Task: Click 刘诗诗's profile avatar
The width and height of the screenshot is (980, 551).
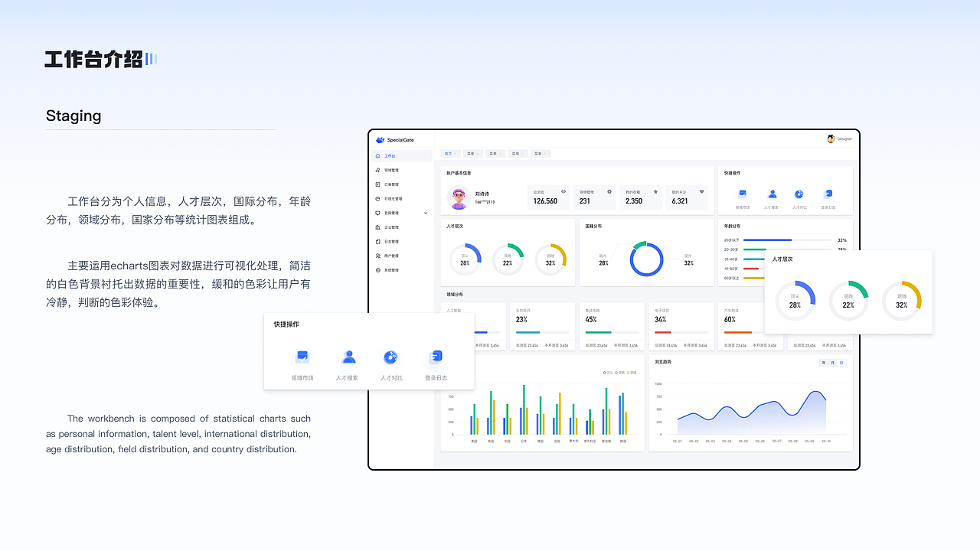Action: click(458, 197)
